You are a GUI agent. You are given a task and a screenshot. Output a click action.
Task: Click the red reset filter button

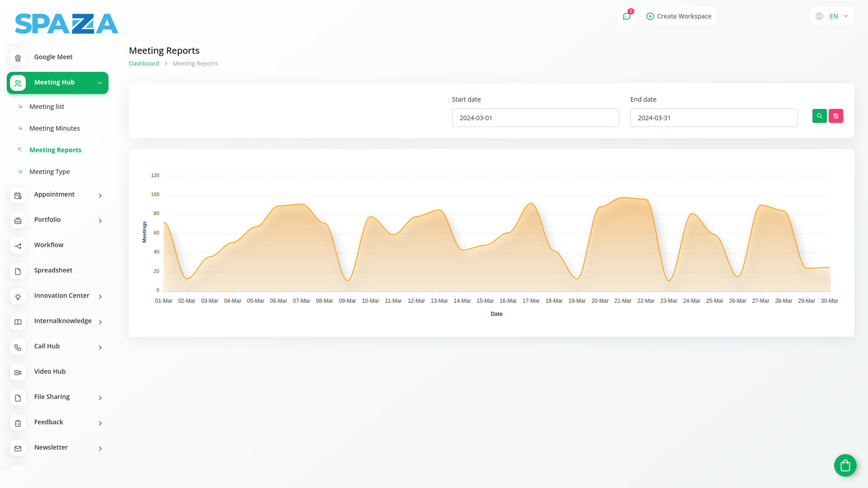(x=836, y=116)
